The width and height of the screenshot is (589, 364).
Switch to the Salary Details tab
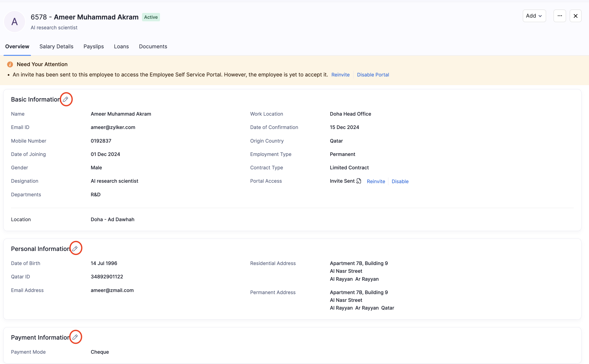pos(56,46)
